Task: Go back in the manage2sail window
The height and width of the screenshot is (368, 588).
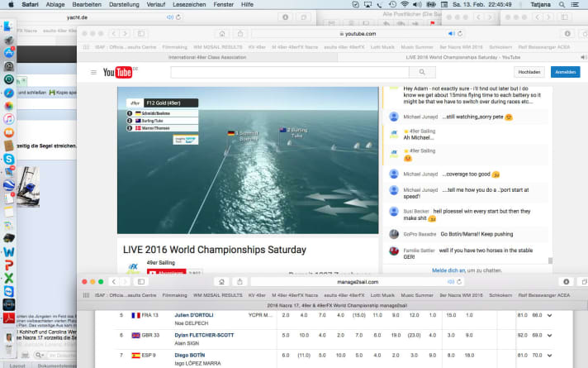Action: (114, 282)
